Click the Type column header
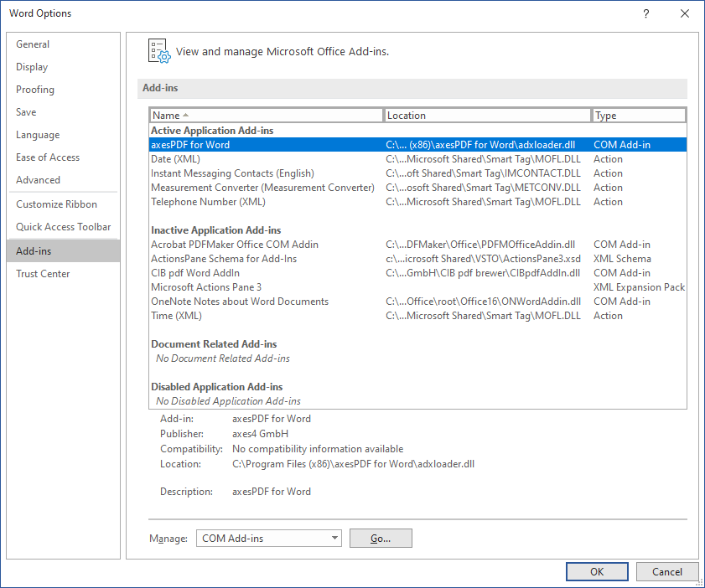Screen dimensions: 705x588 640,115
